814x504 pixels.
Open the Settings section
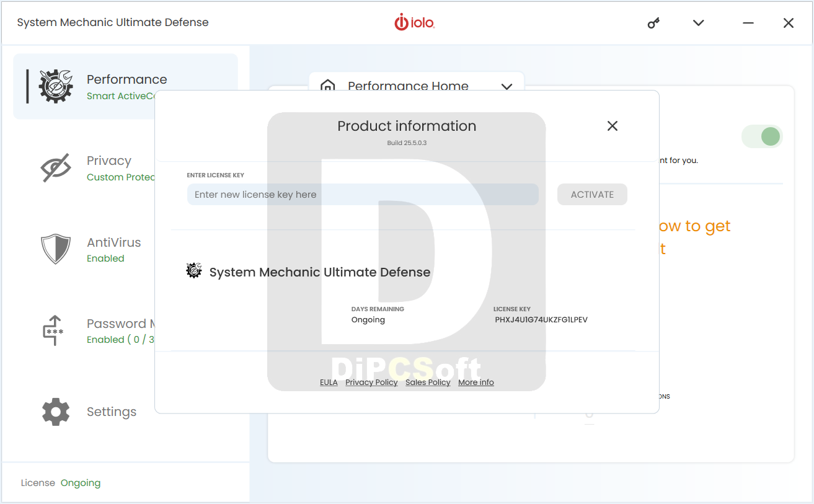(x=112, y=412)
